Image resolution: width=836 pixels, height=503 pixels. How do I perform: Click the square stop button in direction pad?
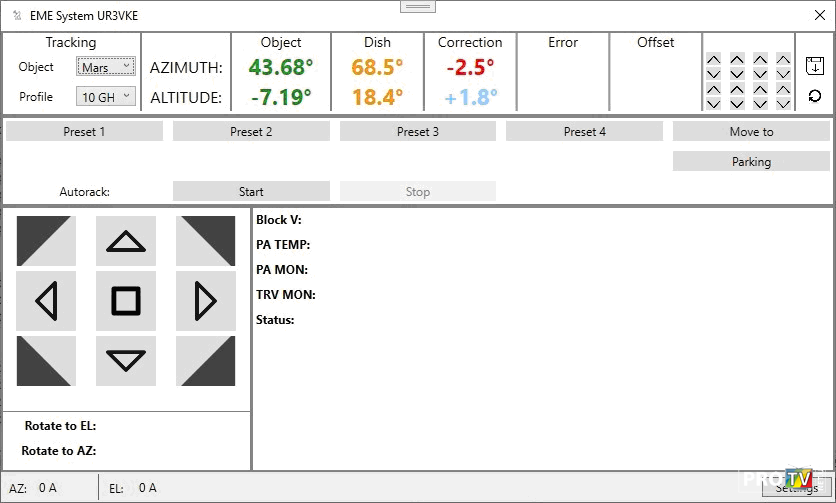(126, 301)
